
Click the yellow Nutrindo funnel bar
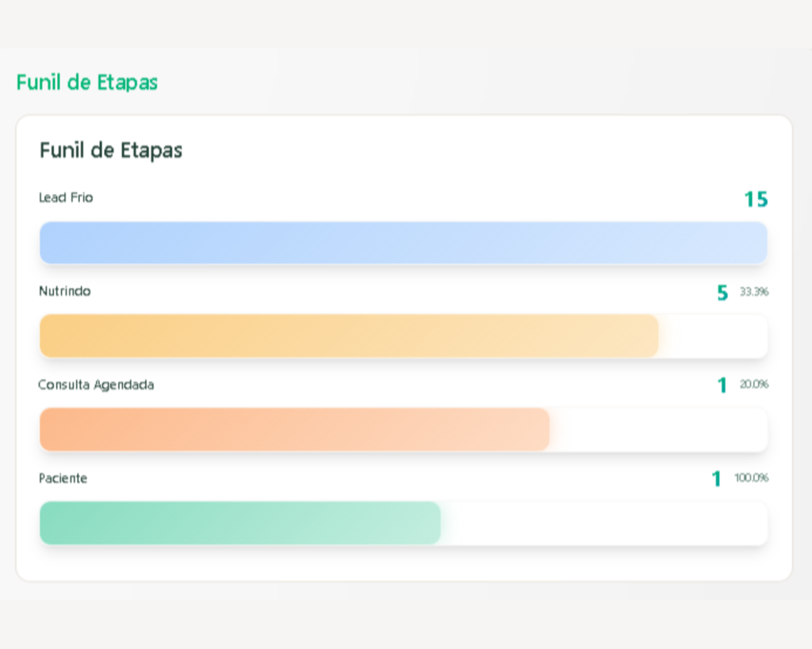point(349,336)
